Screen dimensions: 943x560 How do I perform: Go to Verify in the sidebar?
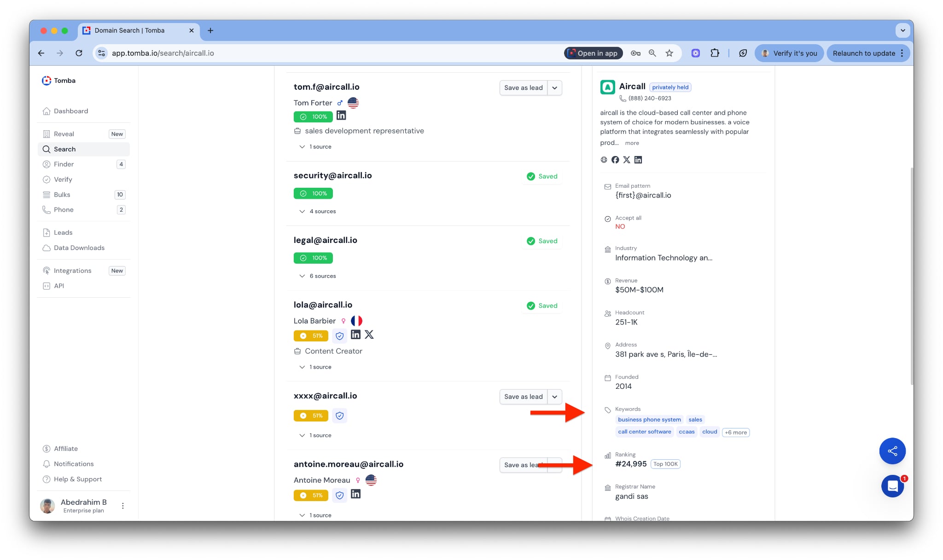tap(63, 179)
